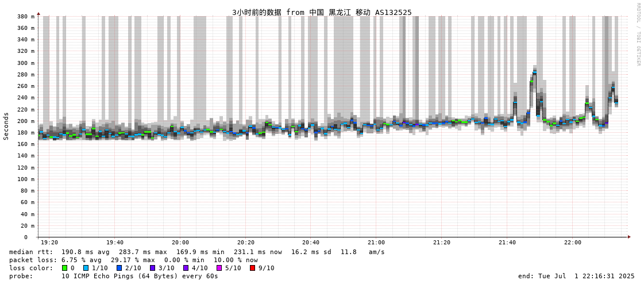The height and width of the screenshot is (284, 644).
Task: Click the 100 m y-axis label
Action: pos(26,179)
